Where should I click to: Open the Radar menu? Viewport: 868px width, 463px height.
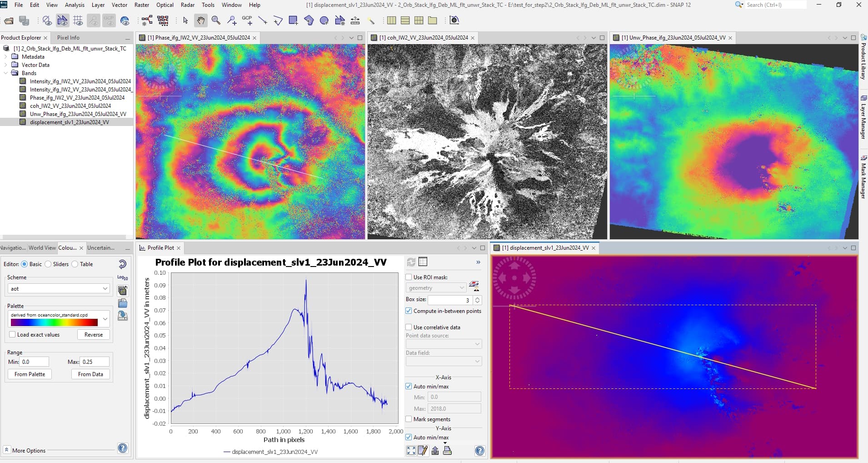pos(188,5)
